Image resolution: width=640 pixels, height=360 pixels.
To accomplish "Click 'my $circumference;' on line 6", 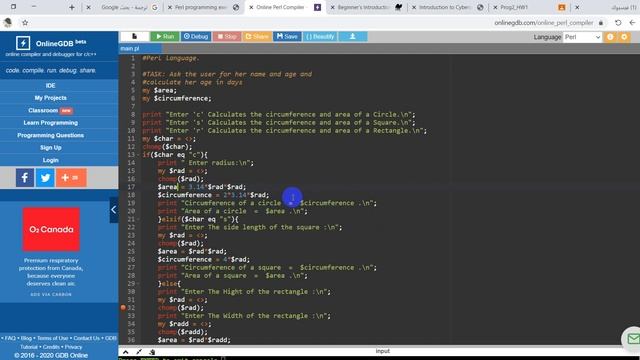I will tap(177, 98).
